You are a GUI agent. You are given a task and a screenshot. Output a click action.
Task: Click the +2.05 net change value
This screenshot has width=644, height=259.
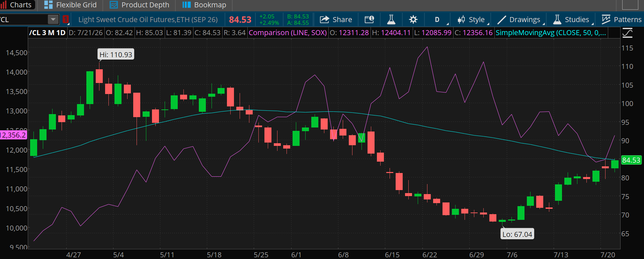pyautogui.click(x=267, y=16)
